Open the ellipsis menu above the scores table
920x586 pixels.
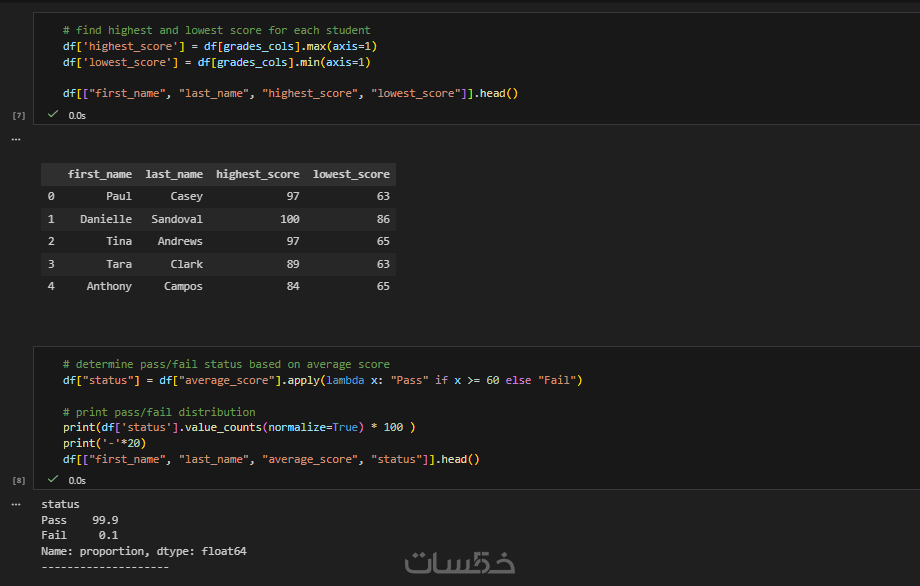point(15,139)
